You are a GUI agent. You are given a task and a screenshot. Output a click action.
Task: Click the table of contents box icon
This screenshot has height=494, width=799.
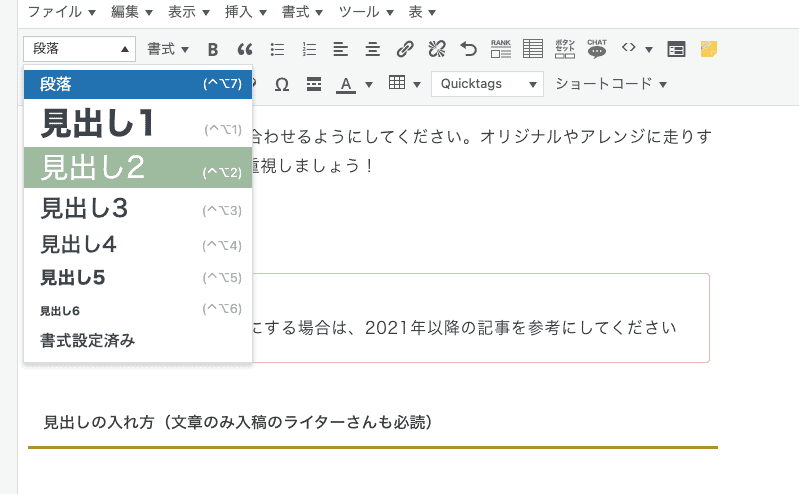click(x=676, y=49)
